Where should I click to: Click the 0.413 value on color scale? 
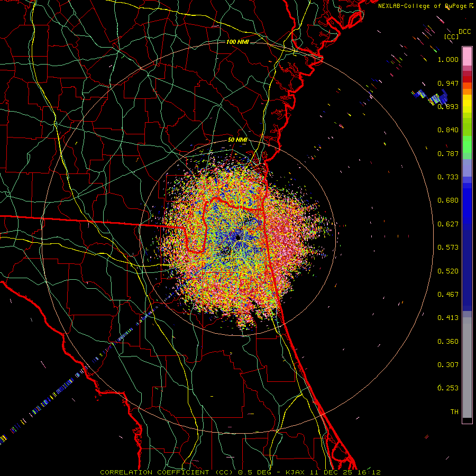(x=448, y=318)
